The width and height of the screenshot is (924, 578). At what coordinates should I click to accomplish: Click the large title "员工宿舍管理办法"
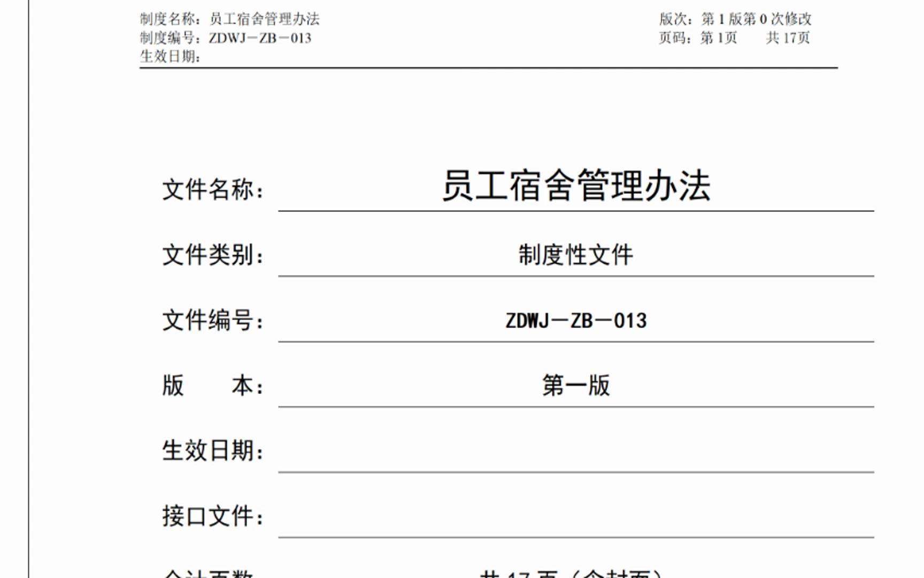[x=576, y=186]
